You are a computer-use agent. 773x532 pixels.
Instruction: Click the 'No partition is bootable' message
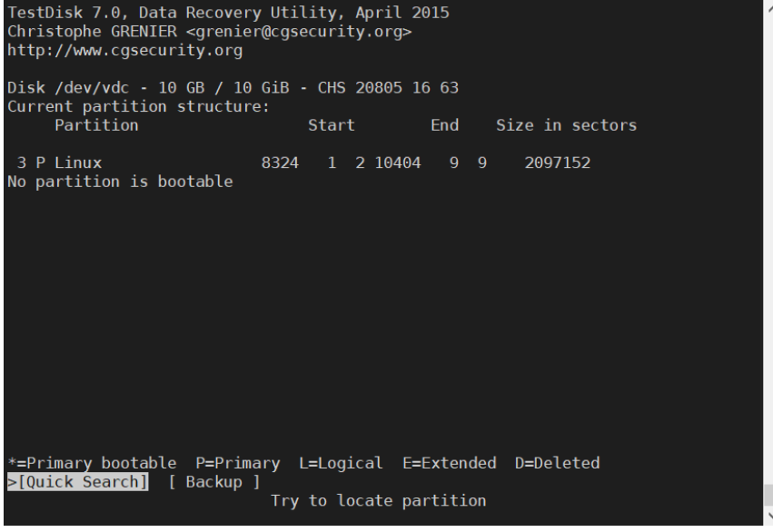click(119, 182)
